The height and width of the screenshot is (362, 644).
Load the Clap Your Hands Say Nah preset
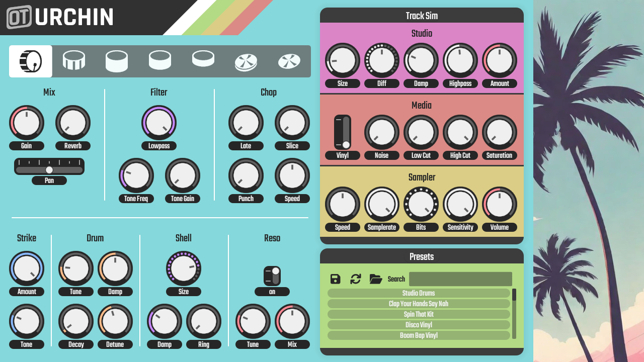click(x=419, y=304)
